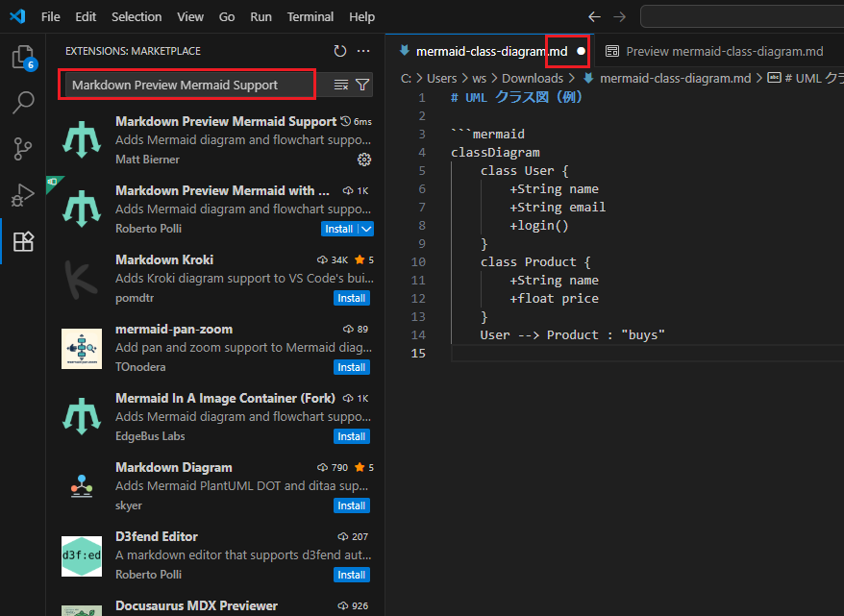844x616 pixels.
Task: Install the D3fend Editor extension
Action: 352,575
